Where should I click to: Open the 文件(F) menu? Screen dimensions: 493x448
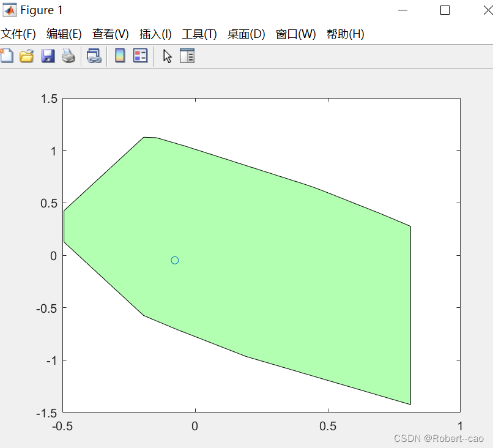18,34
